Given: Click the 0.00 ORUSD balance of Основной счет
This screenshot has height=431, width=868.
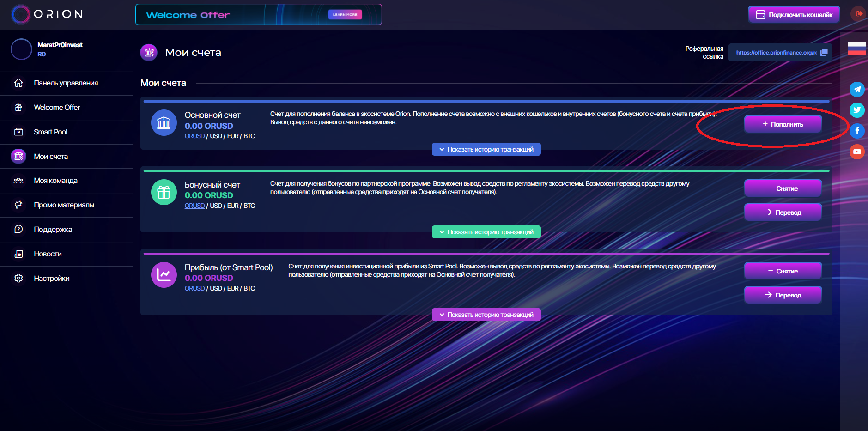Looking at the screenshot, I should click(209, 126).
